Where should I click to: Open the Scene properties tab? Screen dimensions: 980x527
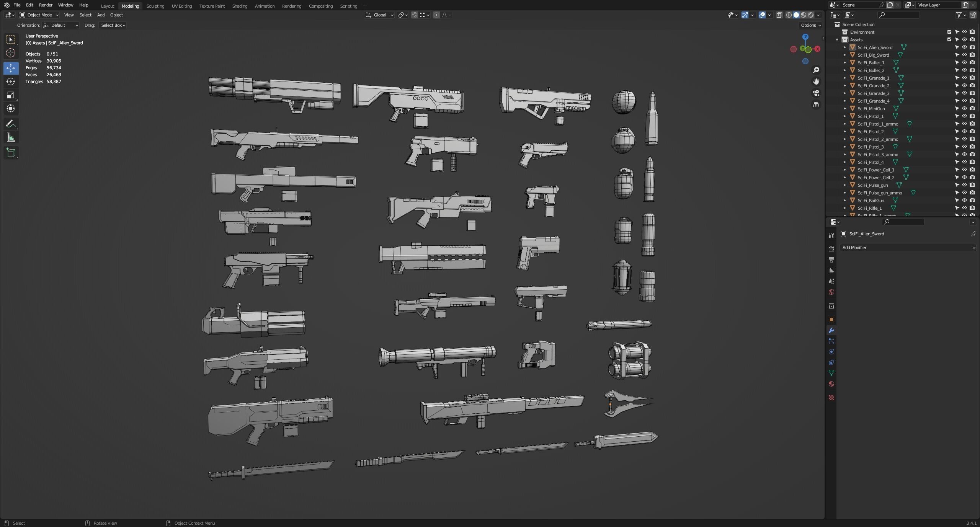(831, 281)
